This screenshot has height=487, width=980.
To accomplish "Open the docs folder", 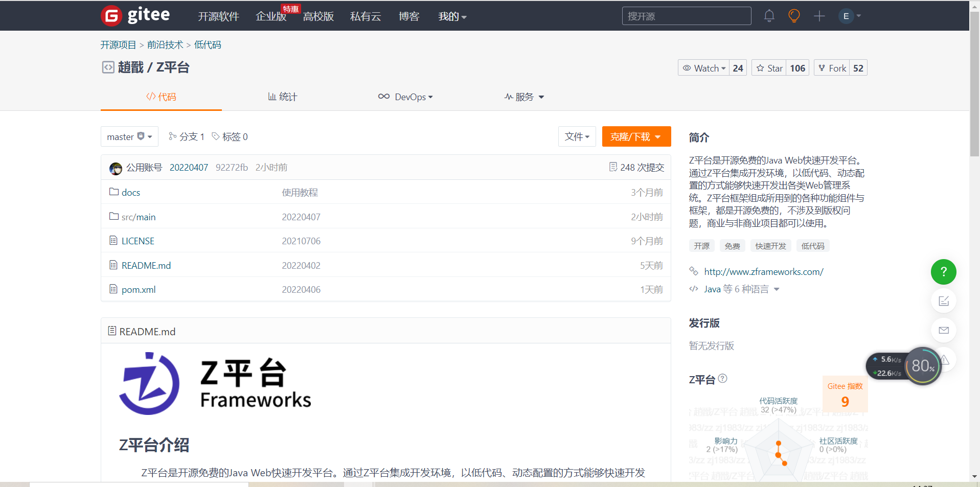I will [131, 193].
